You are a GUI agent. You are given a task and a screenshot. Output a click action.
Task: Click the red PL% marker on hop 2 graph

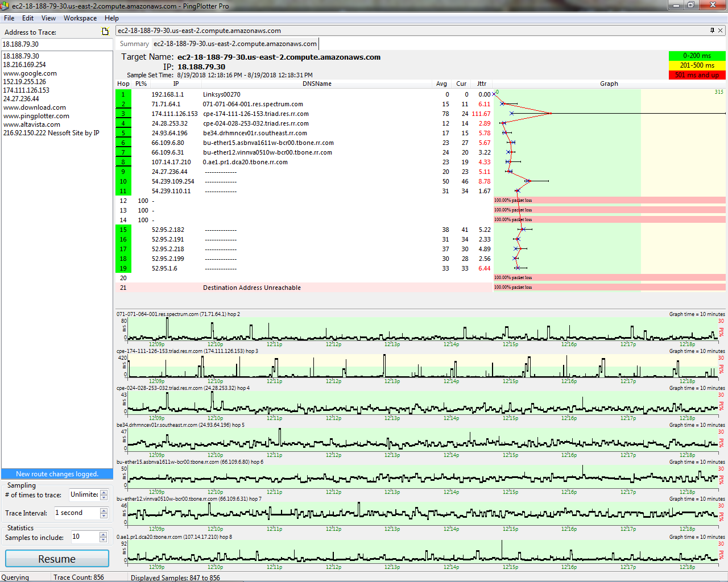click(721, 332)
